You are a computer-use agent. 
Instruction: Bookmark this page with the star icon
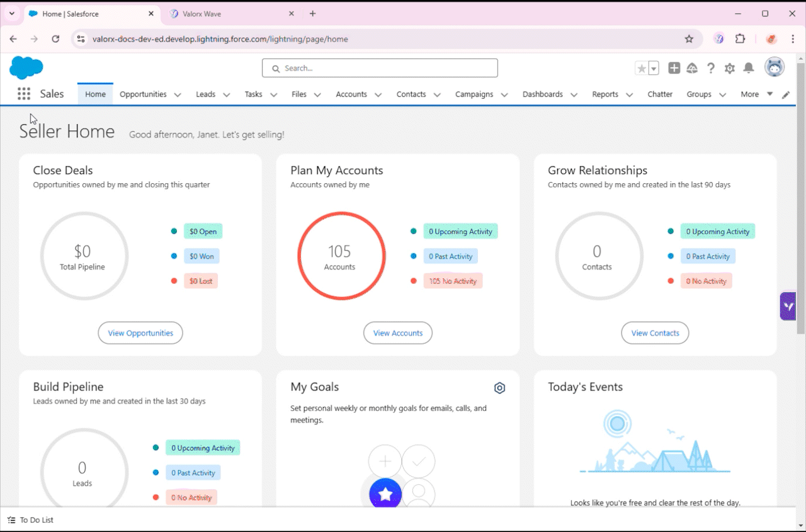click(689, 39)
